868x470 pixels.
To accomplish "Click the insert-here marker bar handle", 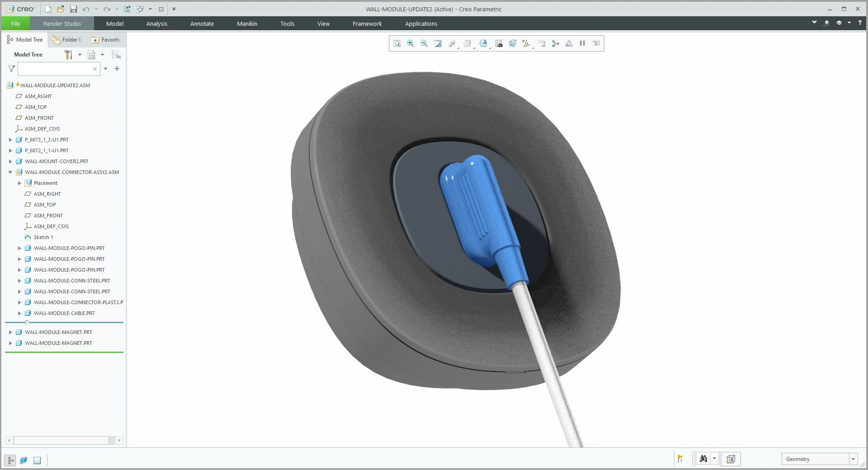I will tap(27, 322).
